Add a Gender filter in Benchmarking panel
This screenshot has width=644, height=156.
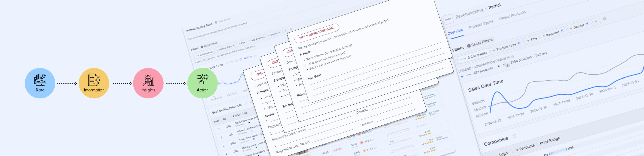pos(579,26)
